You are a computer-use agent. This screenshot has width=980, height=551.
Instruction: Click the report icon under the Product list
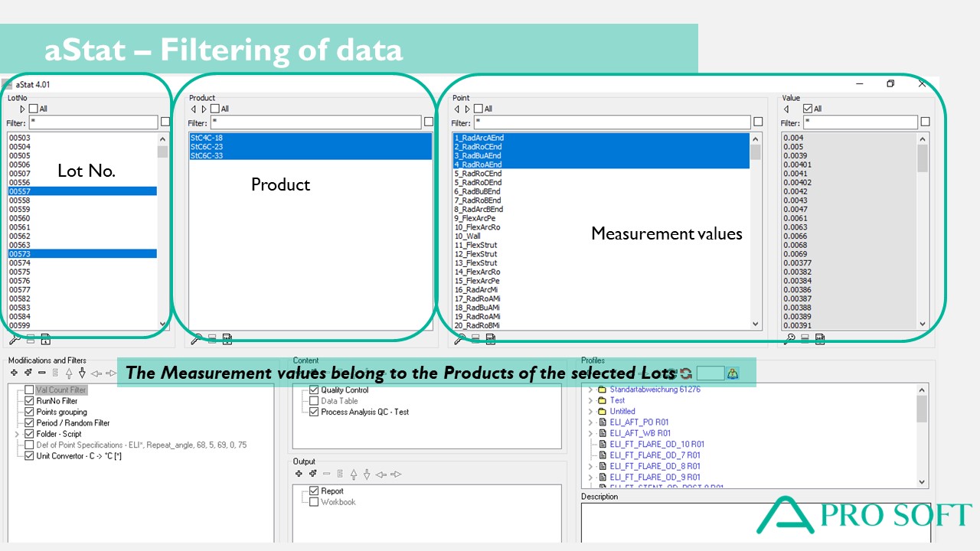(227, 339)
